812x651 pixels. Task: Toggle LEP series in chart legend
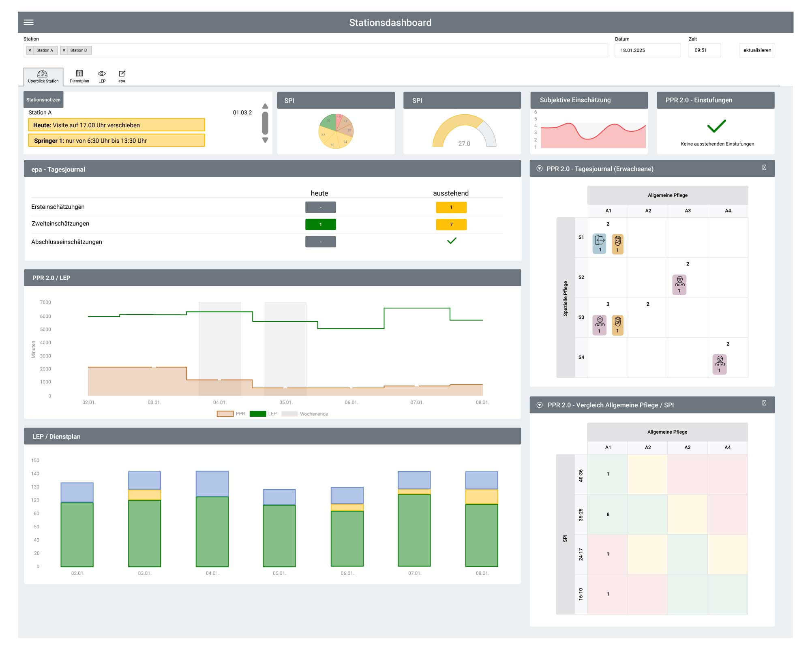tap(263, 414)
